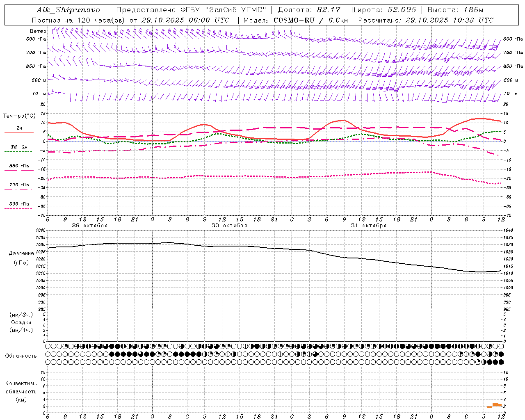
Task: Click the '500 м' wind level label on left
Action: click(39, 80)
